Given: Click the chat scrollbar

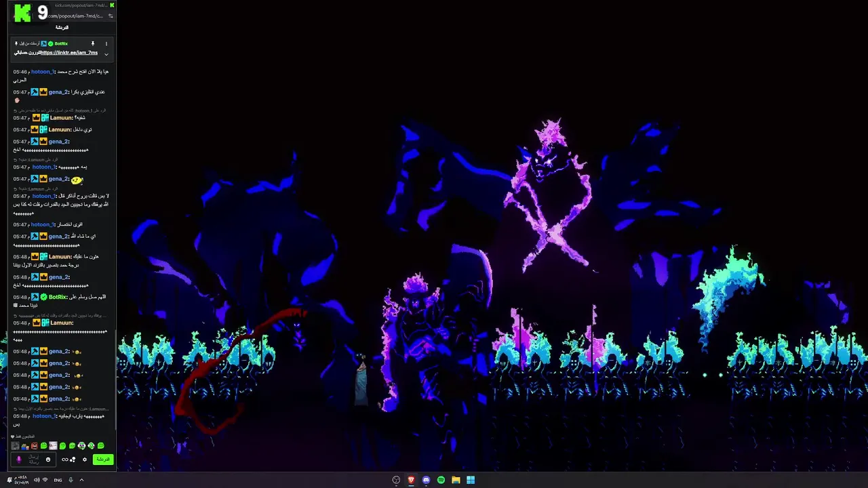Looking at the screenshot, I should pyautogui.click(x=115, y=380).
